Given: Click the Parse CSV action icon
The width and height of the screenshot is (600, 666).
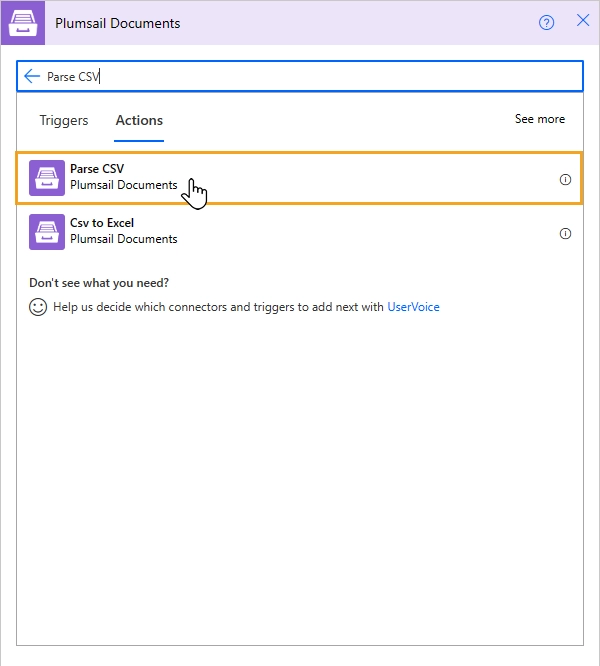Looking at the screenshot, I should tap(47, 178).
